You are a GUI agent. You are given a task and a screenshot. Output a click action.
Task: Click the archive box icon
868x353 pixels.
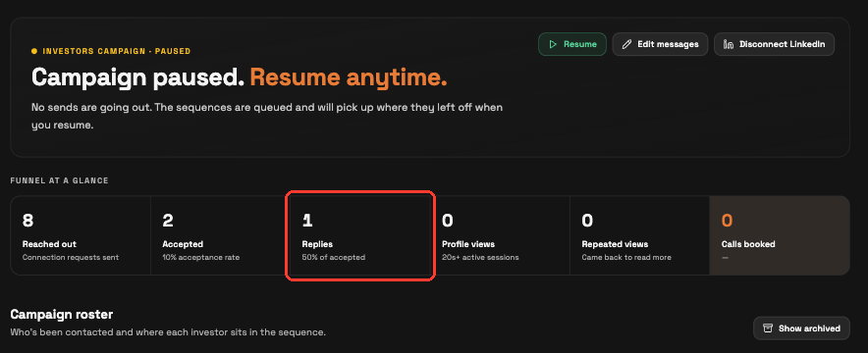[768, 328]
